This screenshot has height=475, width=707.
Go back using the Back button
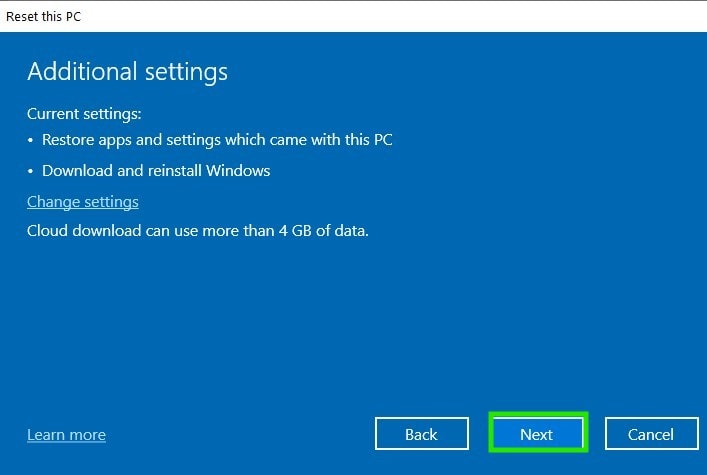coord(422,433)
